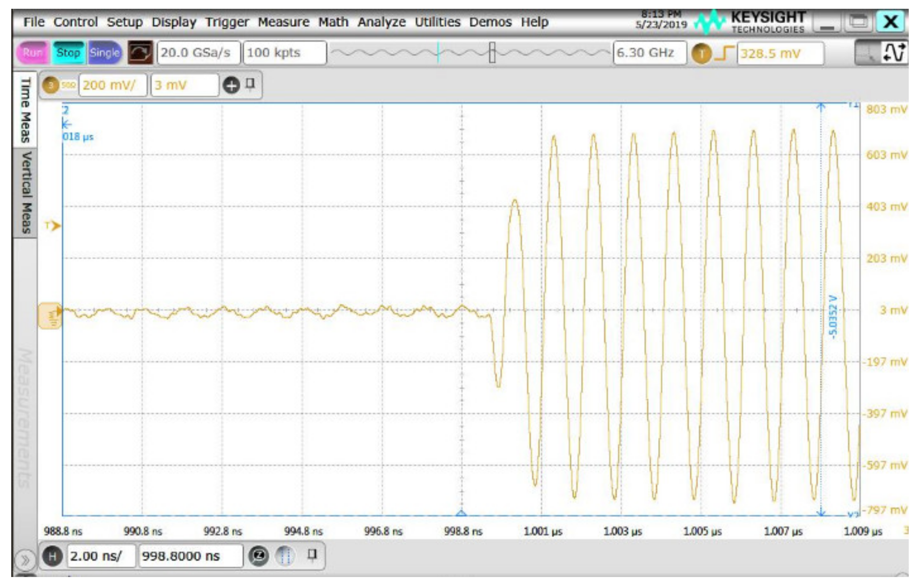Viewport: 919px width, 588px height.
Task: Toggle Run acquisition mode
Action: point(33,53)
